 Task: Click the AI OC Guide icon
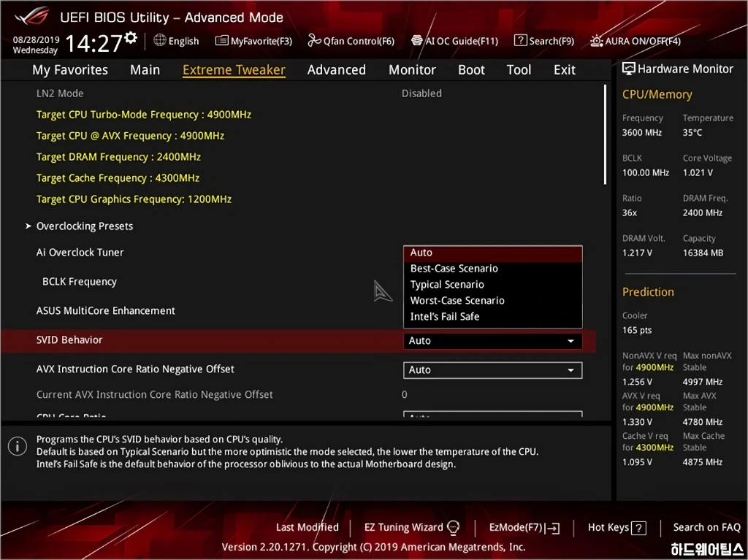(x=417, y=41)
